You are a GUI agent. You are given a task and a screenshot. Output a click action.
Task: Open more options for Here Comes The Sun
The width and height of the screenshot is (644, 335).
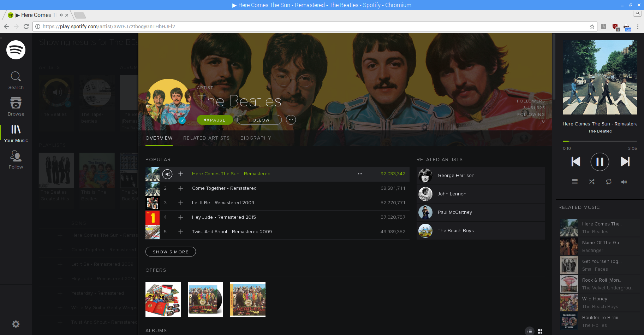pos(360,174)
